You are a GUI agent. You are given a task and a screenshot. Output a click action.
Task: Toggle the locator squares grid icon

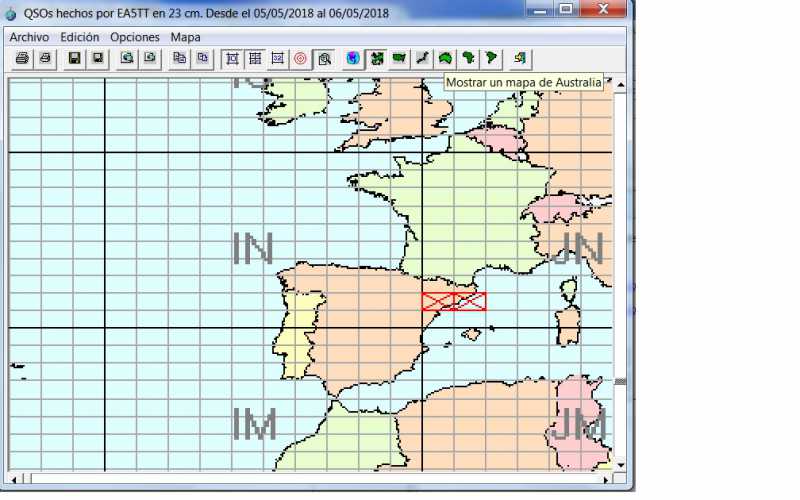(255, 59)
